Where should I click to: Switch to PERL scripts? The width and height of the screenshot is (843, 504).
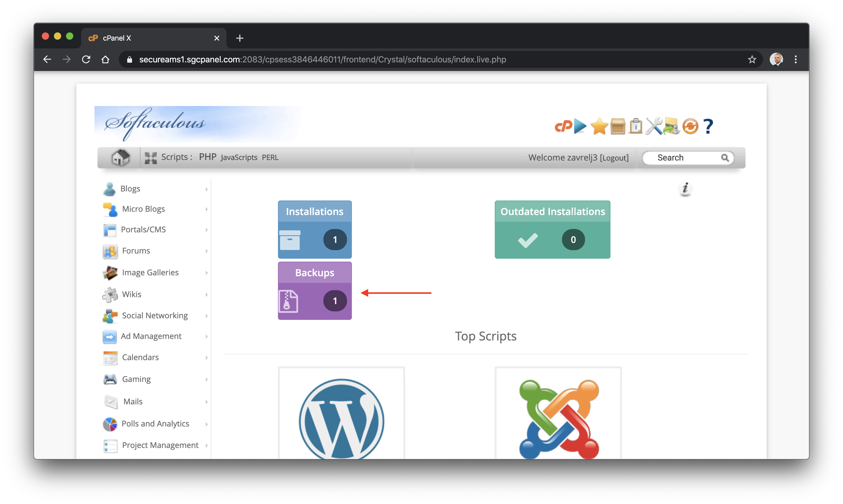click(270, 157)
